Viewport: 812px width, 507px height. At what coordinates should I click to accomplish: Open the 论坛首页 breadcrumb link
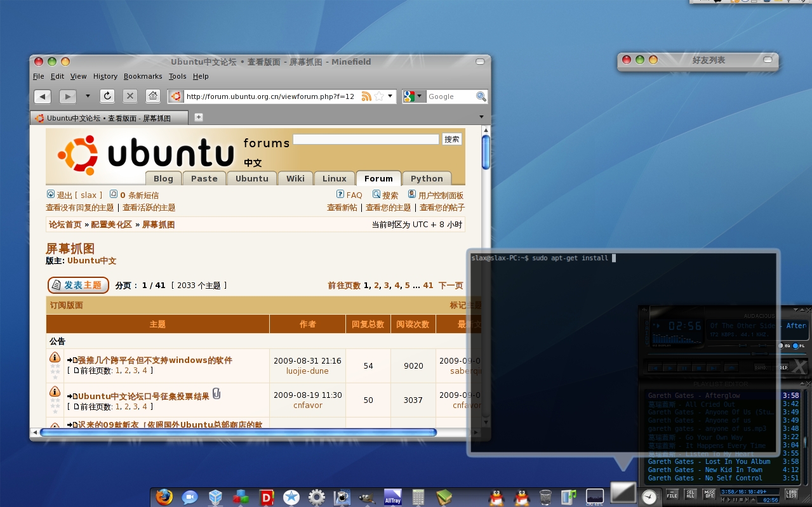coord(65,225)
